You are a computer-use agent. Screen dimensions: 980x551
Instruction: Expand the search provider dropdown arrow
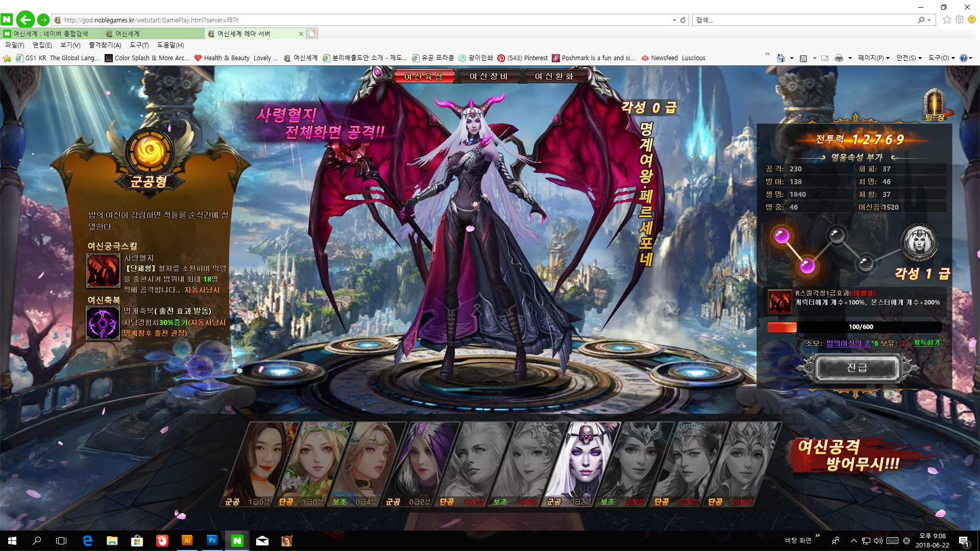point(929,20)
